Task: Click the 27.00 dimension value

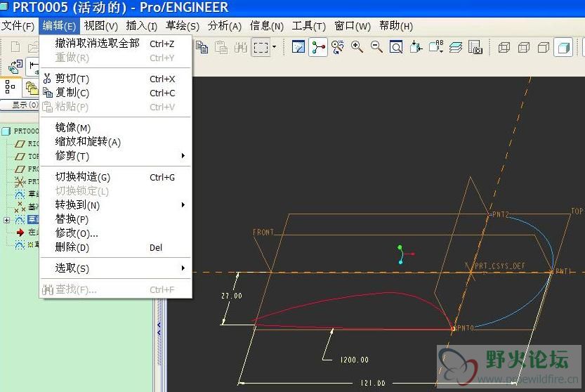Action: [232, 296]
